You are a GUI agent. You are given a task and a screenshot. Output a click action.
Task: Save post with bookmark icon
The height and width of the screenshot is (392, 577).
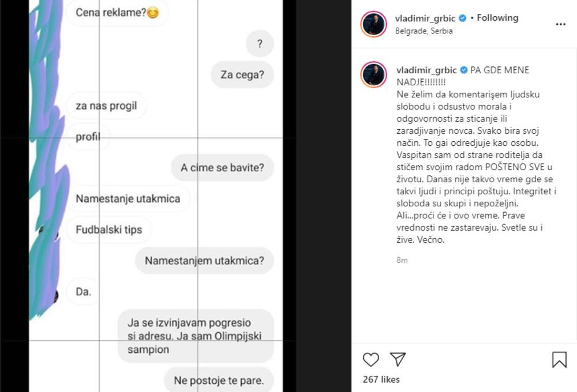(x=559, y=360)
